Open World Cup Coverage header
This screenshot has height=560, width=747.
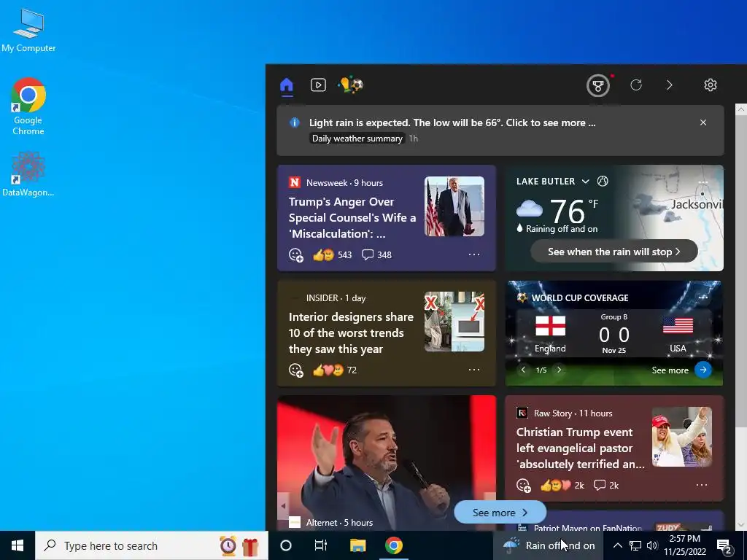point(580,297)
